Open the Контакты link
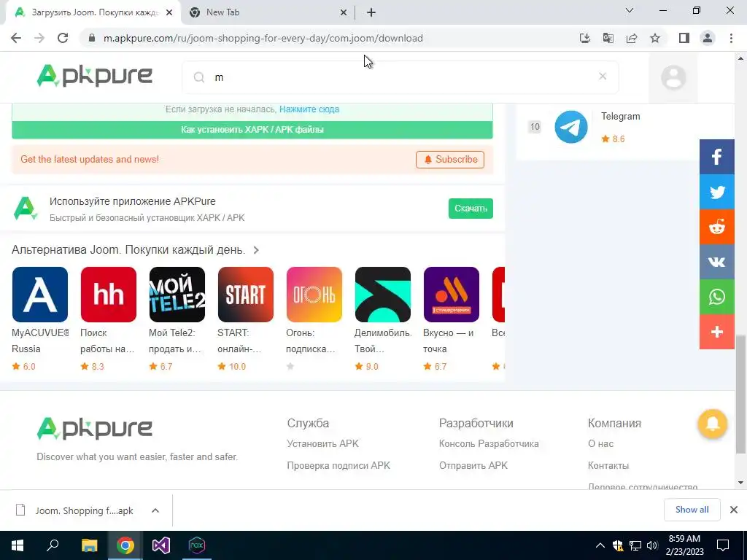747x560 pixels. tap(608, 466)
